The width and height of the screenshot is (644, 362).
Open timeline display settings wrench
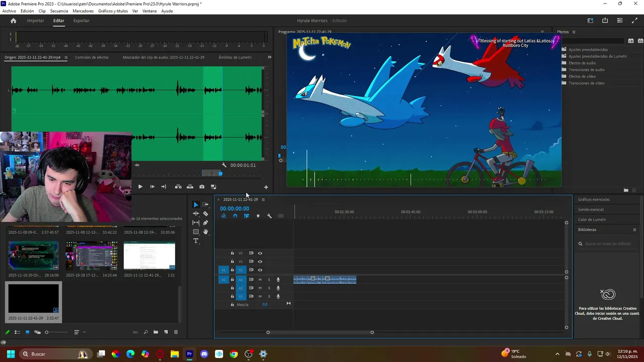point(269,216)
